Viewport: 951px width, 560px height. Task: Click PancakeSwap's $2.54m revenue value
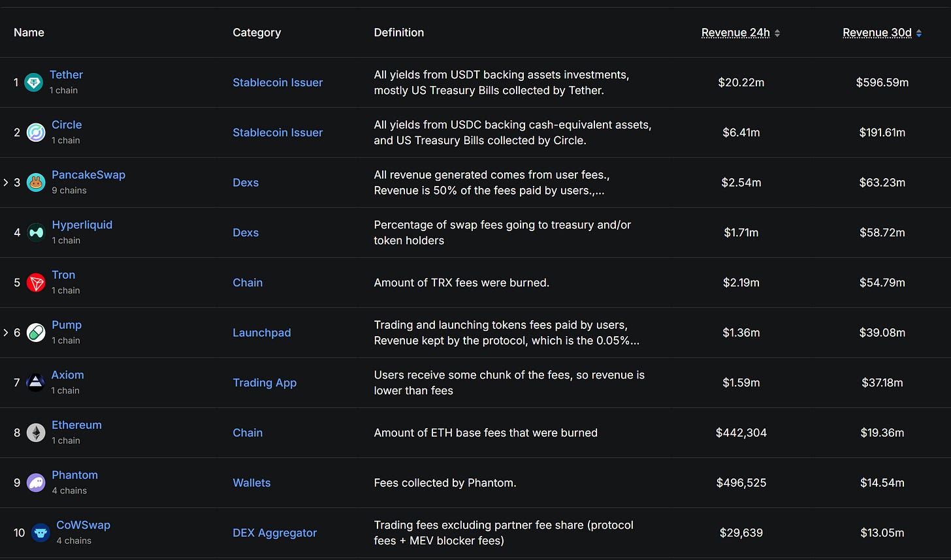(x=741, y=183)
